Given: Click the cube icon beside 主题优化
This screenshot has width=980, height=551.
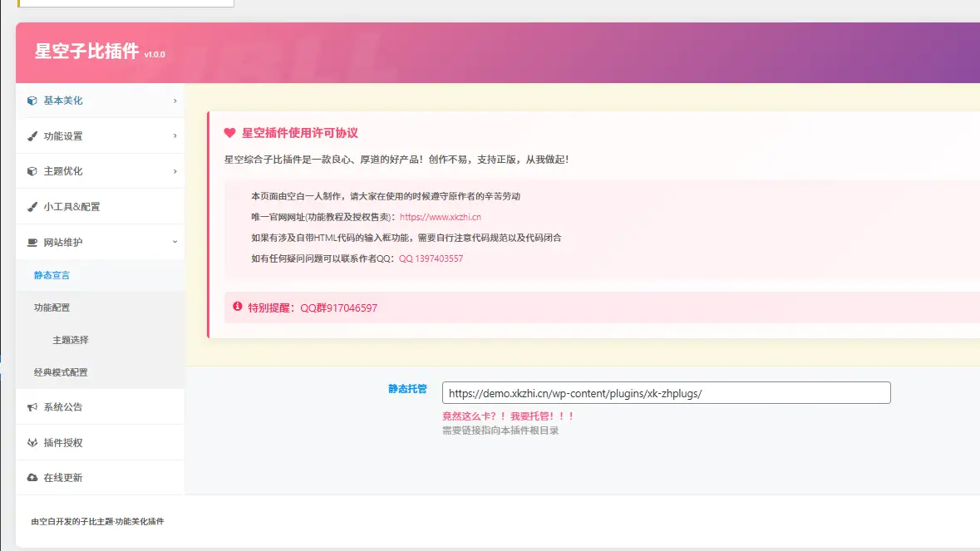Looking at the screenshot, I should coord(32,171).
